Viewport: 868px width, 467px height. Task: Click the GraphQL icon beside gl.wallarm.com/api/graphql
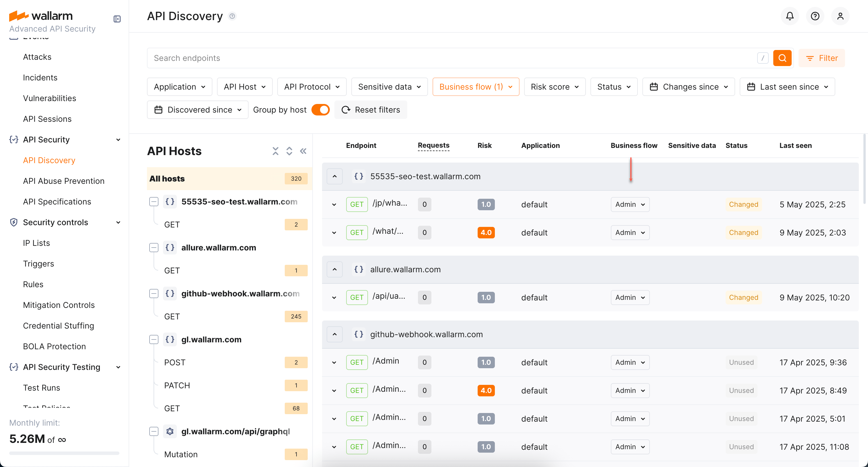coord(170,431)
